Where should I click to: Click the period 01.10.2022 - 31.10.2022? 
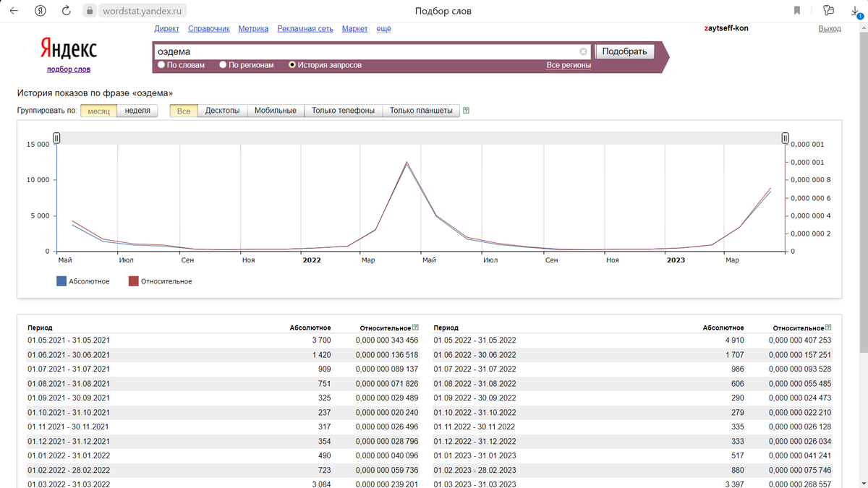point(475,412)
